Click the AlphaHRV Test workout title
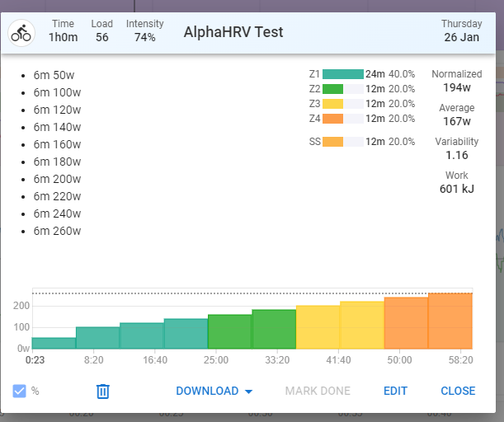This screenshot has width=504, height=422. click(x=233, y=32)
